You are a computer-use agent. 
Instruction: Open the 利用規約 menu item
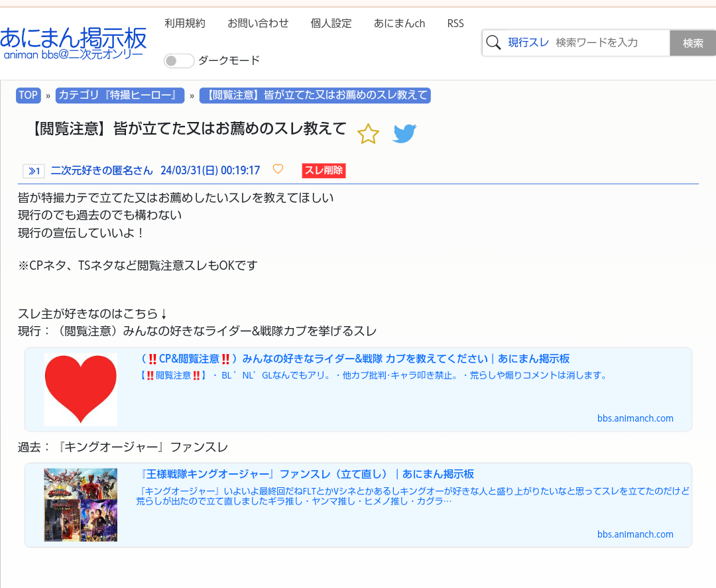point(185,23)
